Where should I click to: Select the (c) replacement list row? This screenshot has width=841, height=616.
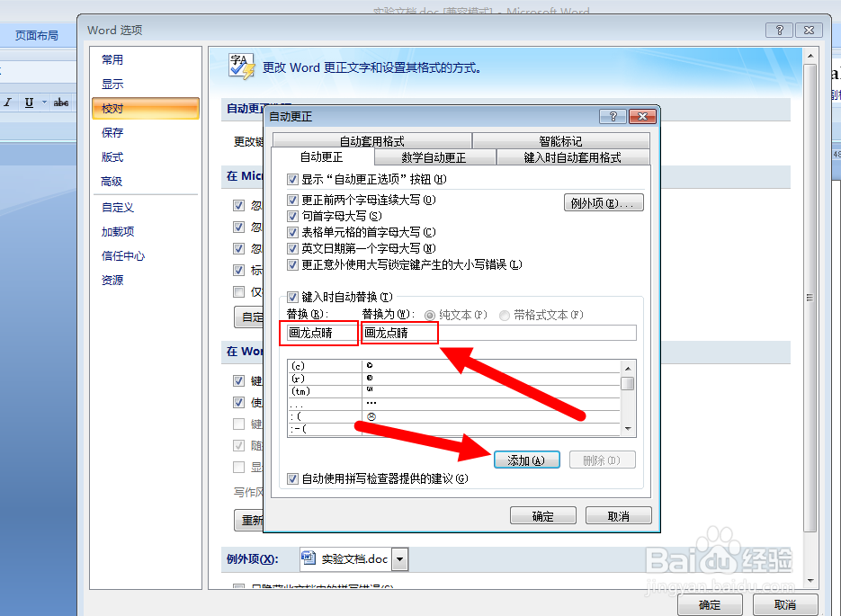coord(453,366)
